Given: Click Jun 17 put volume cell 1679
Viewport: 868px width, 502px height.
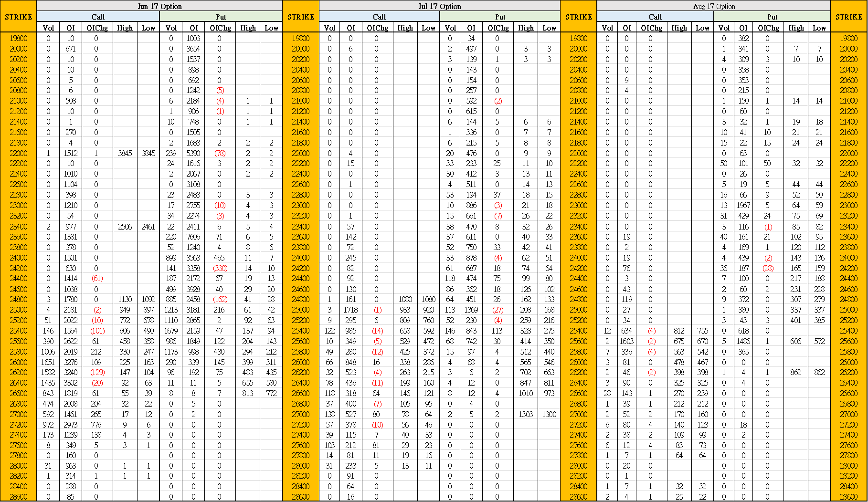Looking at the screenshot, I should [x=171, y=331].
